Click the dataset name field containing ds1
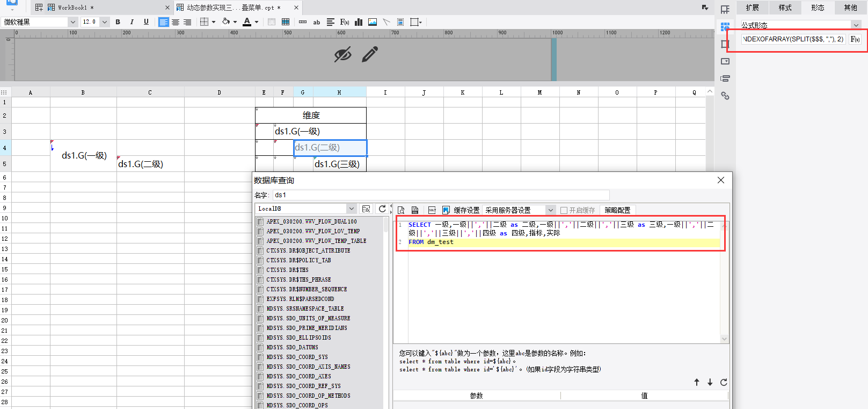The width and height of the screenshot is (868, 409). click(441, 195)
